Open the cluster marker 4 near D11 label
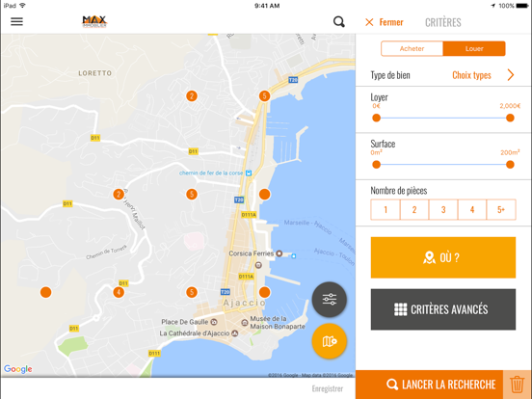Image resolution: width=532 pixels, height=399 pixels. (119, 292)
